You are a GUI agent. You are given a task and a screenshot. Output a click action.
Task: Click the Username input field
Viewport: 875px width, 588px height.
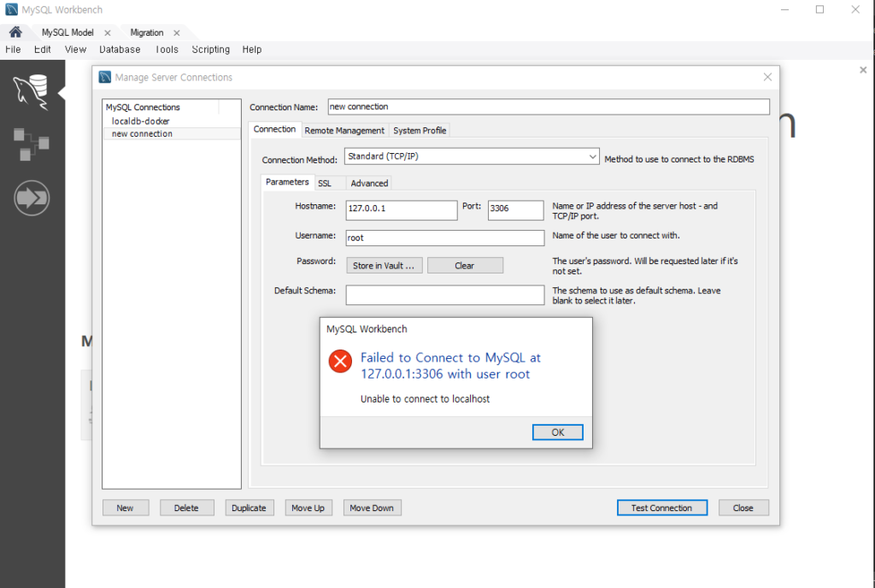(444, 238)
